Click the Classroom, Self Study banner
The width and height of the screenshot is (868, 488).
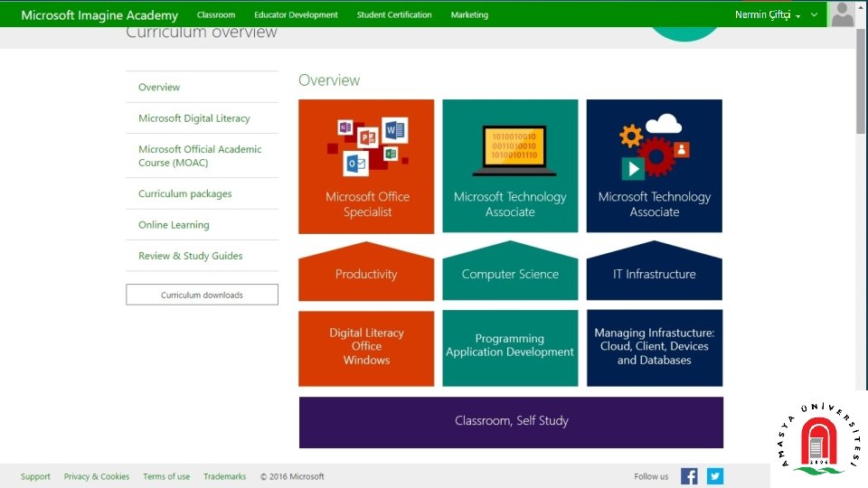tap(511, 422)
